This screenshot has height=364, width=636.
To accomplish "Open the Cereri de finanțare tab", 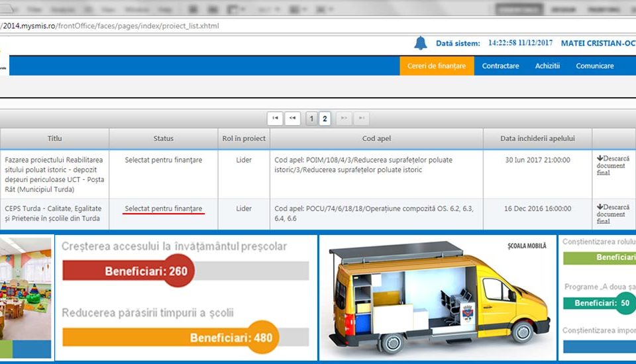I will pos(437,66).
